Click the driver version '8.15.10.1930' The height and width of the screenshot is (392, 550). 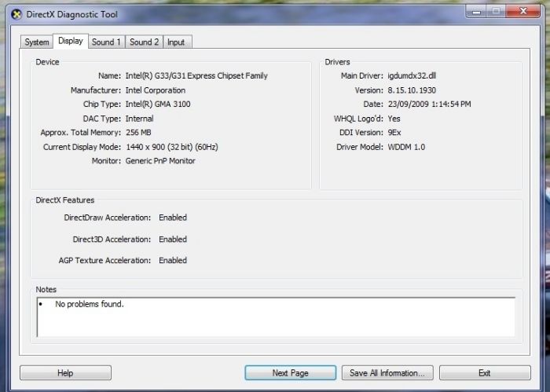coord(412,90)
